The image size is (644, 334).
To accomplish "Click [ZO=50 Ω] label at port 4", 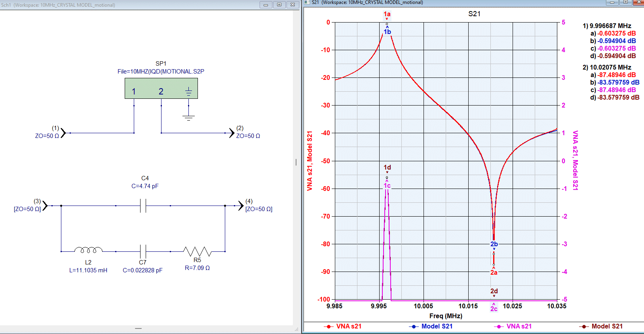I will [x=259, y=209].
